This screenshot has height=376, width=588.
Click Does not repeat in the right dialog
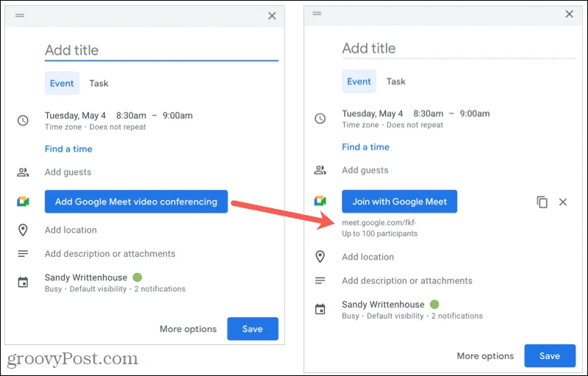[x=415, y=125]
